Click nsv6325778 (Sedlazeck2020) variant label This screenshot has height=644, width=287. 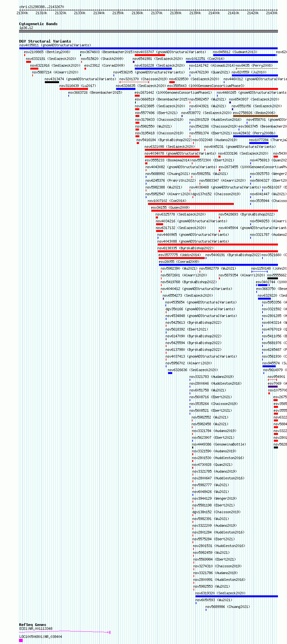click(181, 215)
